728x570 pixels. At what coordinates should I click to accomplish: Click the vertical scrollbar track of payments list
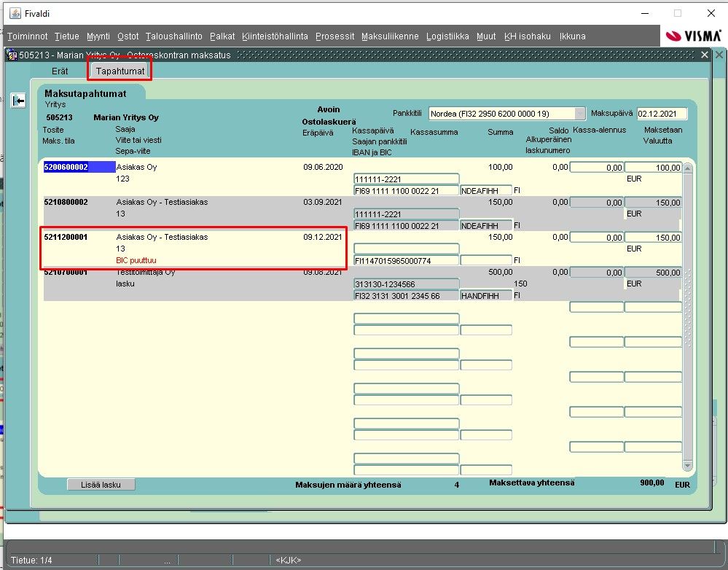688,316
